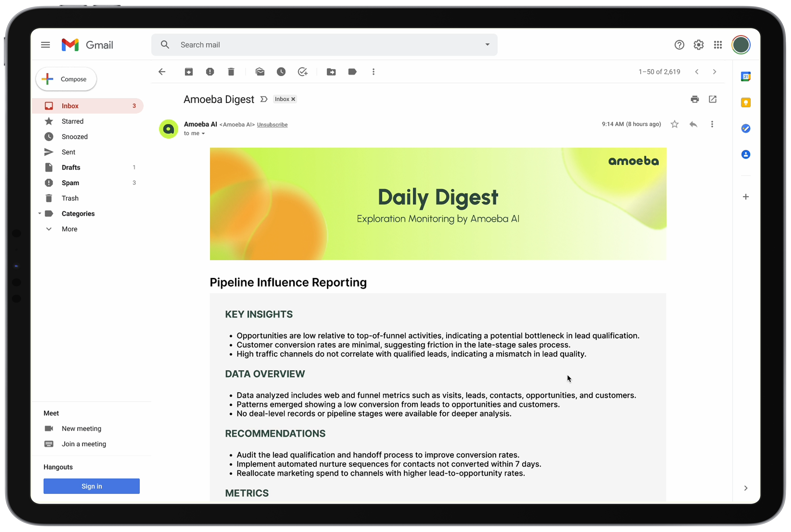Image resolution: width=791 pixels, height=532 pixels.
Task: Open Contacts side panel
Action: point(746,154)
